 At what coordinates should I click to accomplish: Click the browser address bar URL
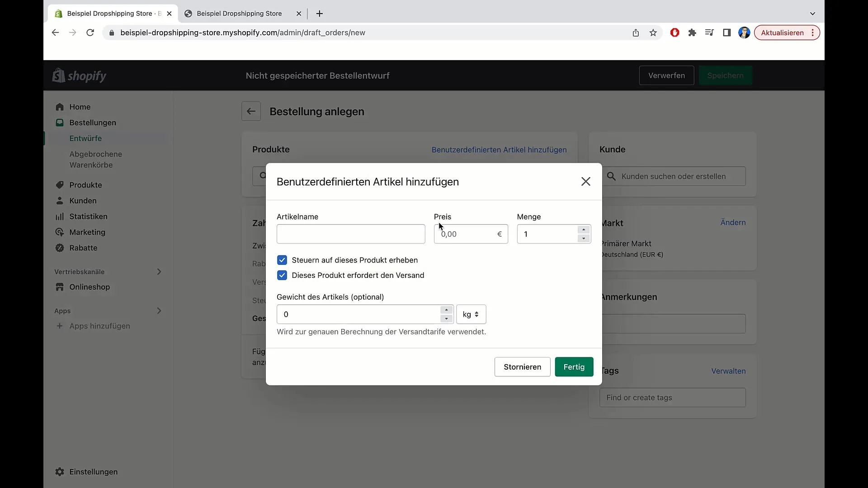[x=243, y=33]
